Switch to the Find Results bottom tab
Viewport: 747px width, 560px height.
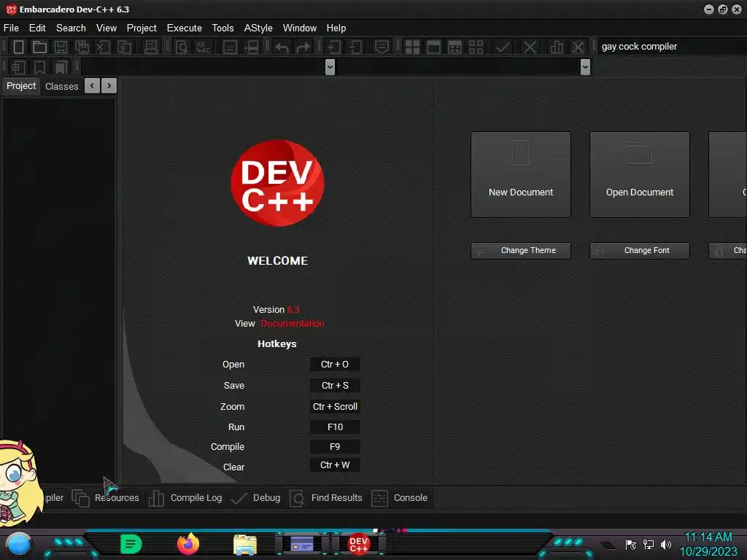tap(326, 497)
